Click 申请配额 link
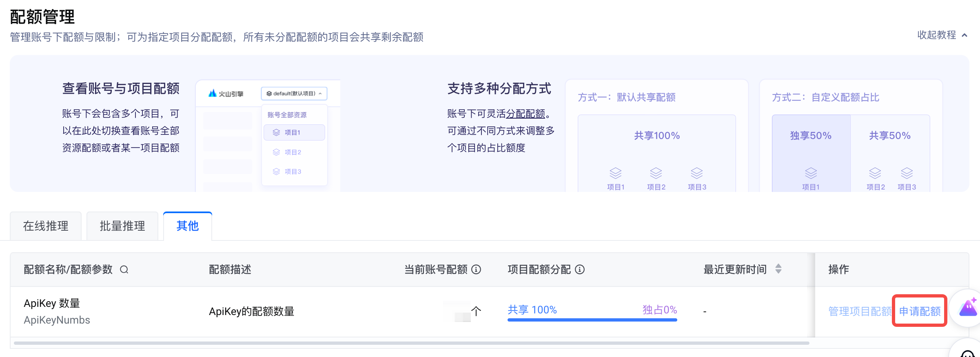The height and width of the screenshot is (357, 980). (920, 311)
